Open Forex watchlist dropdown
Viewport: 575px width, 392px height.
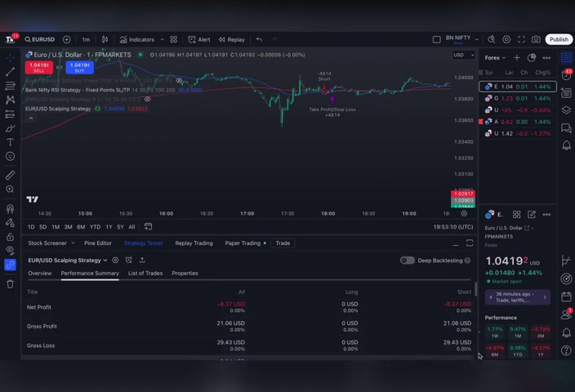click(x=495, y=57)
